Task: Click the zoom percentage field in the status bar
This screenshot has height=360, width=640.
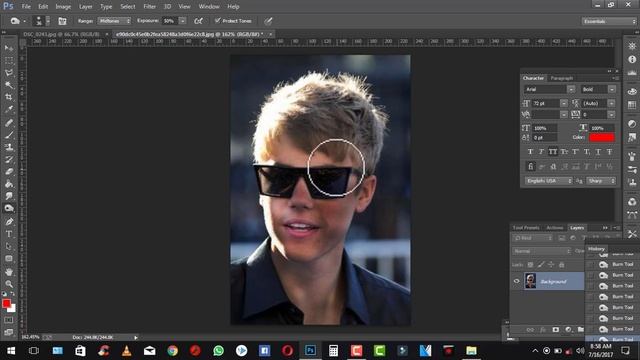Action: point(30,338)
